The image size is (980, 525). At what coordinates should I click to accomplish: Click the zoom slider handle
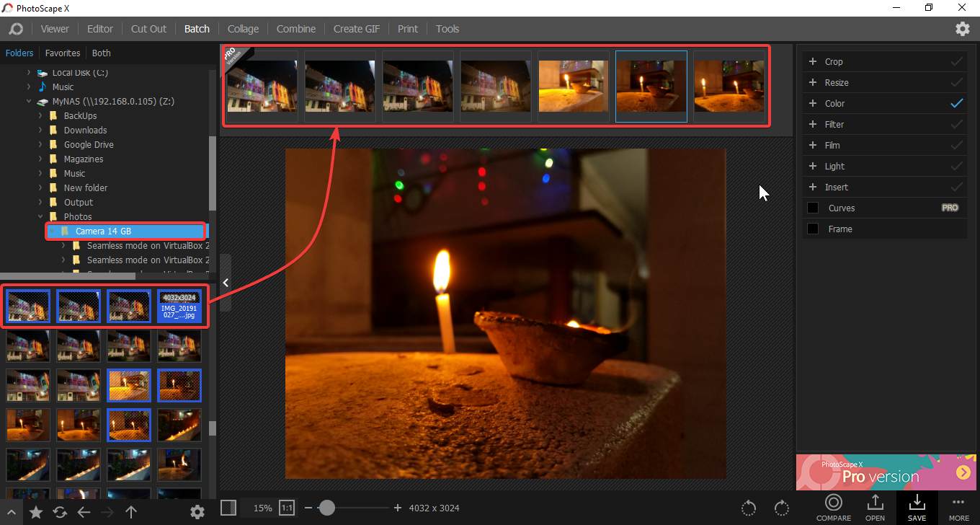[326, 508]
